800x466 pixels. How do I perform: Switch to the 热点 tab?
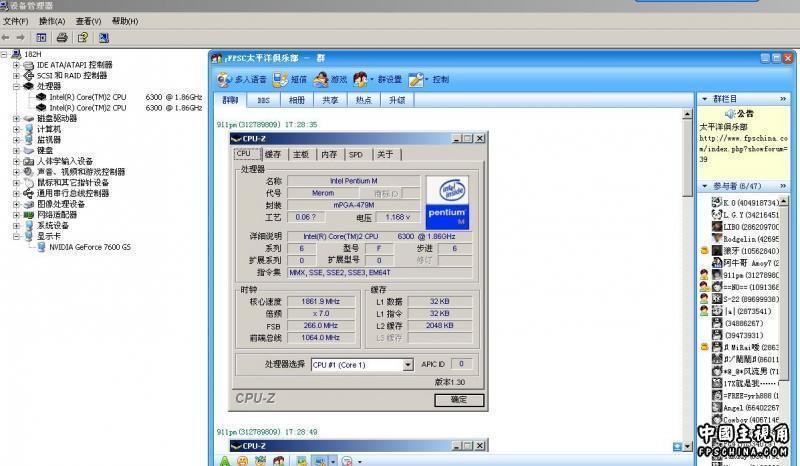point(363,101)
